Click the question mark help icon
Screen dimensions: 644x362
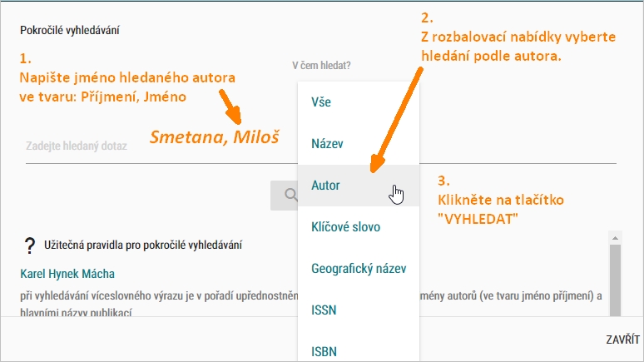click(30, 245)
